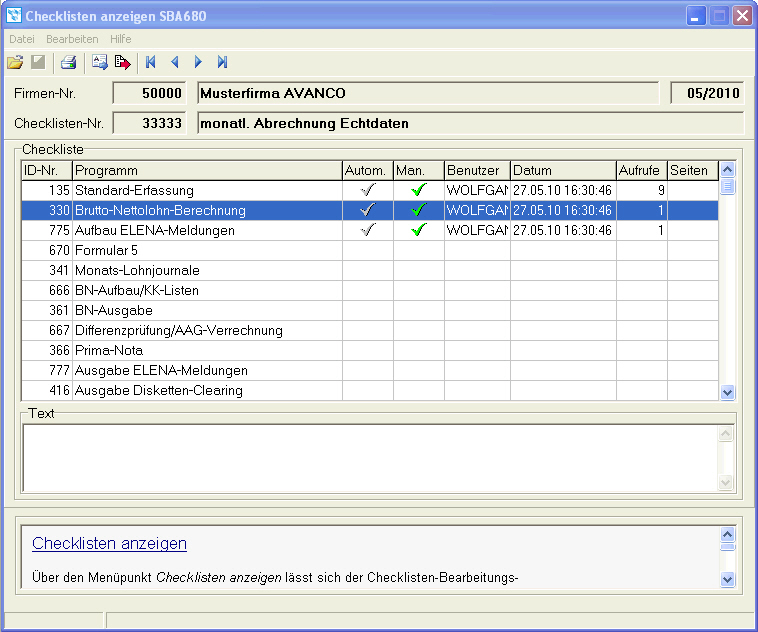Jump to last record arrow
758x632 pixels.
point(222,62)
